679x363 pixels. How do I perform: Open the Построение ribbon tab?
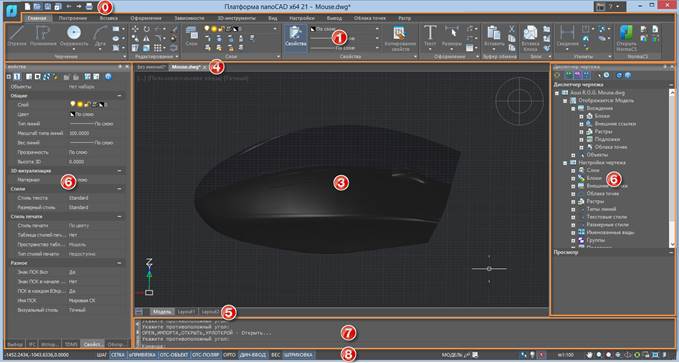[x=73, y=18]
